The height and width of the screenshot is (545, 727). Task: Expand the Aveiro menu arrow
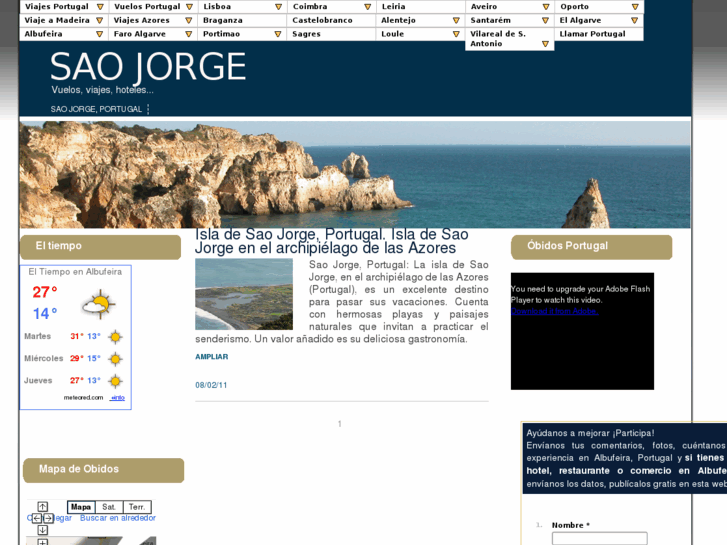[546, 7]
